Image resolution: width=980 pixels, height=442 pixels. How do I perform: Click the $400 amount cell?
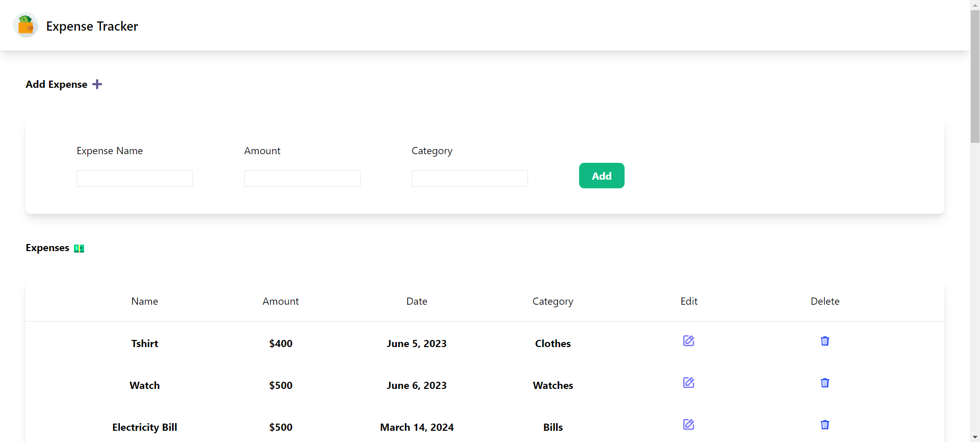pos(281,343)
